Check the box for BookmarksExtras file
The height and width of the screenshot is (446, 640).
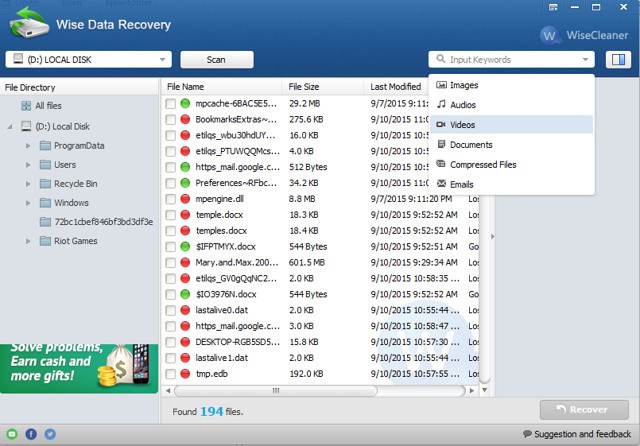(171, 120)
